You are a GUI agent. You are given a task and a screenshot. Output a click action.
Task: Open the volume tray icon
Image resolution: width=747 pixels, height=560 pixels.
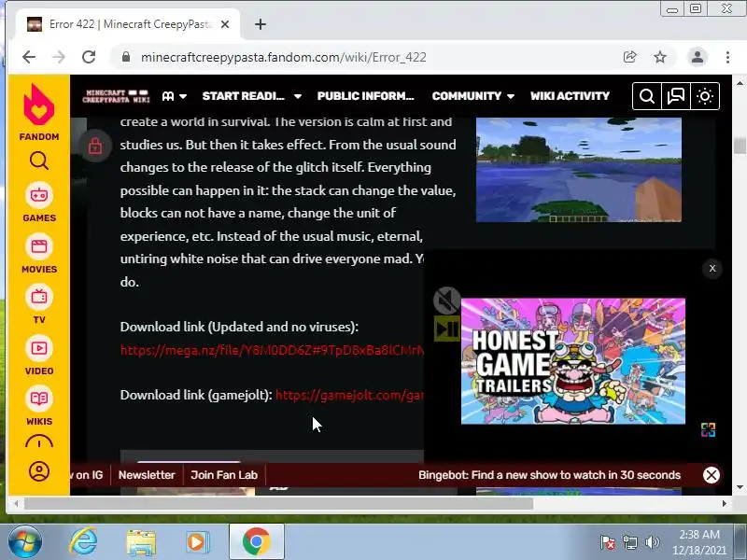[x=652, y=542]
